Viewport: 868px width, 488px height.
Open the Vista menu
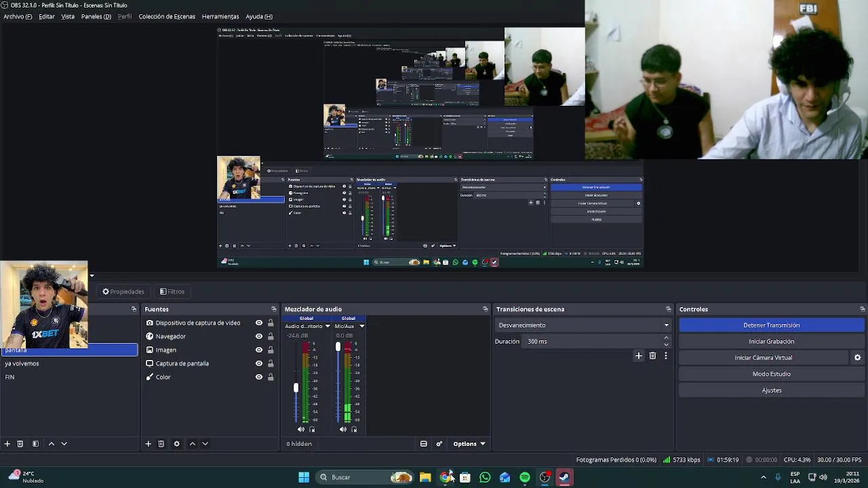pyautogui.click(x=68, y=16)
